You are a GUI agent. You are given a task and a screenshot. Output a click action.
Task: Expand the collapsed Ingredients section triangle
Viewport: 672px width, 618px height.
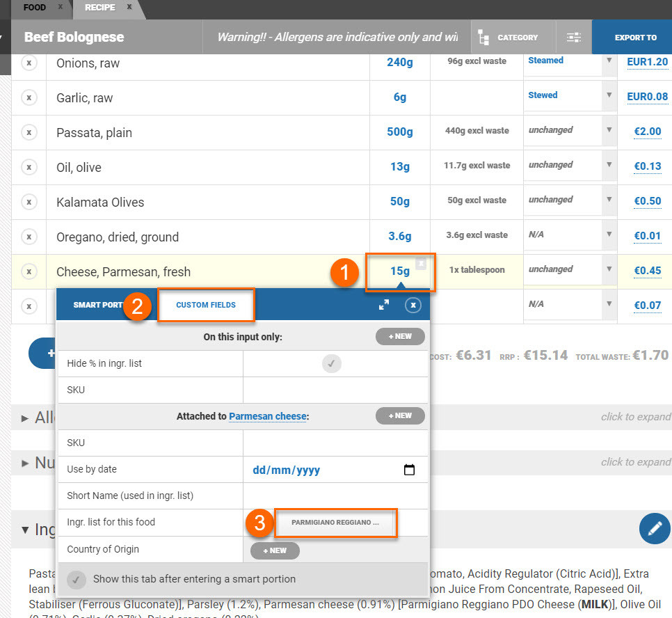(x=25, y=530)
